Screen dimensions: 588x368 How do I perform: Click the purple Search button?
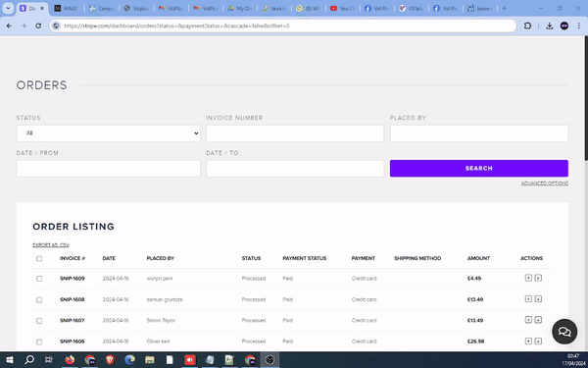(479, 168)
